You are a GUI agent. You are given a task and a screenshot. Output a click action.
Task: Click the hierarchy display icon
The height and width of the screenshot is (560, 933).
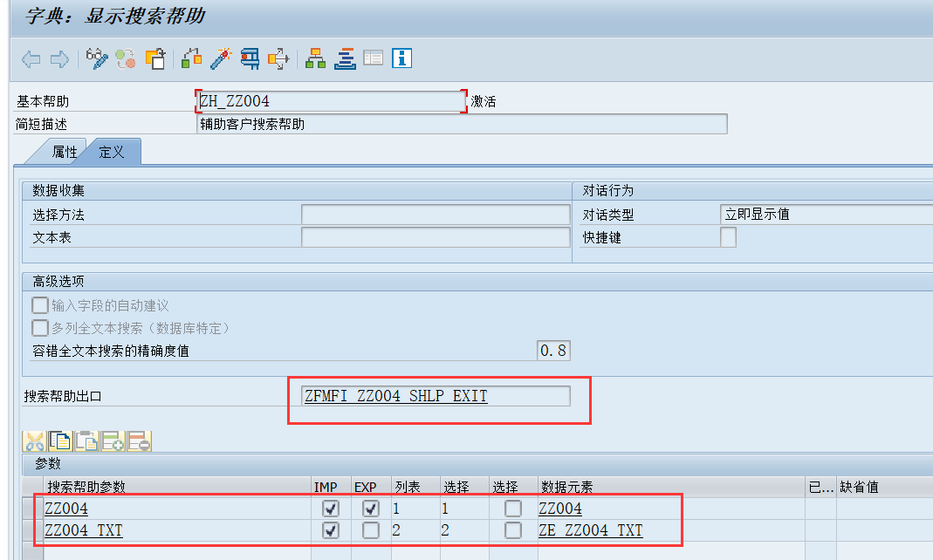pyautogui.click(x=314, y=58)
